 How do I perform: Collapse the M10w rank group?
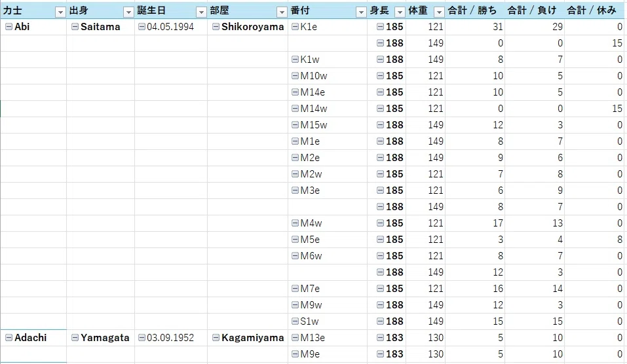295,76
